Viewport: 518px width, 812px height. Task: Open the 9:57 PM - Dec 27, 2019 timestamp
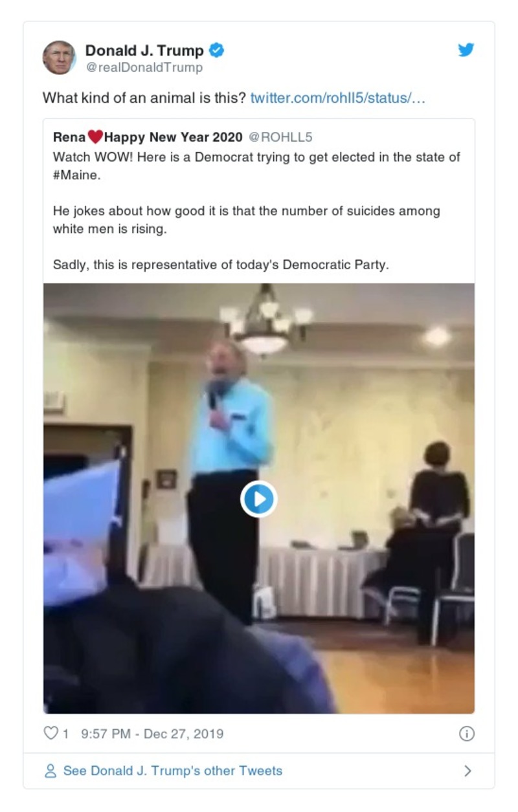(152, 734)
